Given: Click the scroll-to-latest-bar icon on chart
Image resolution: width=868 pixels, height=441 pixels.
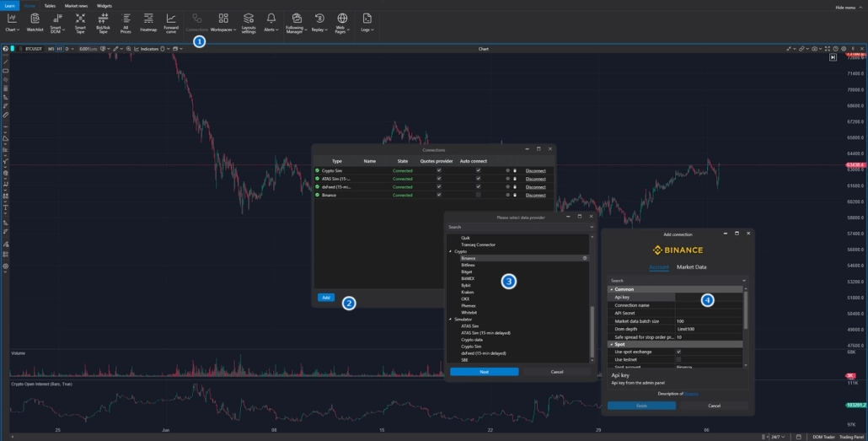Looking at the screenshot, I should (x=833, y=57).
